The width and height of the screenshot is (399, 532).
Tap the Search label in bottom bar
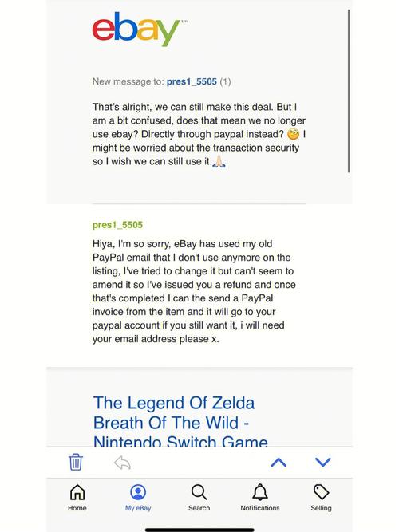pos(199,508)
